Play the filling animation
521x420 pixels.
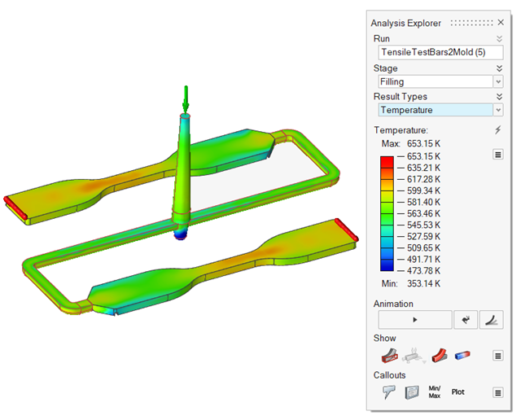point(414,320)
